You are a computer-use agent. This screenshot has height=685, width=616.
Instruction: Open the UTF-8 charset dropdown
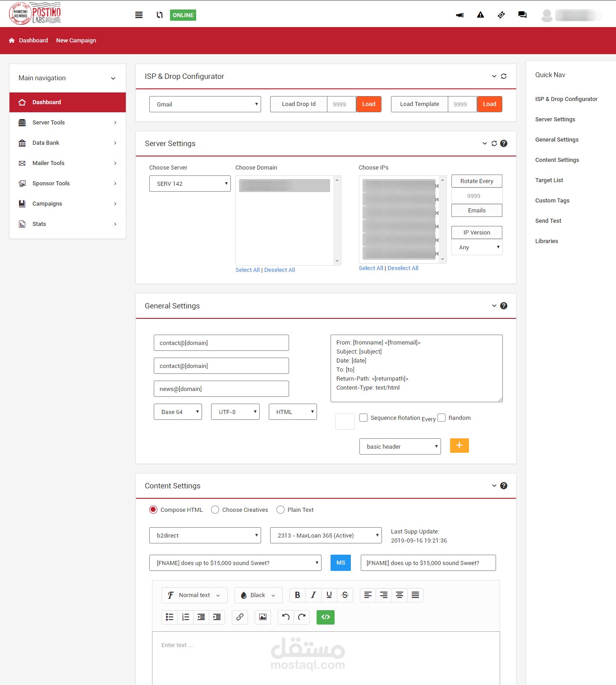point(235,412)
